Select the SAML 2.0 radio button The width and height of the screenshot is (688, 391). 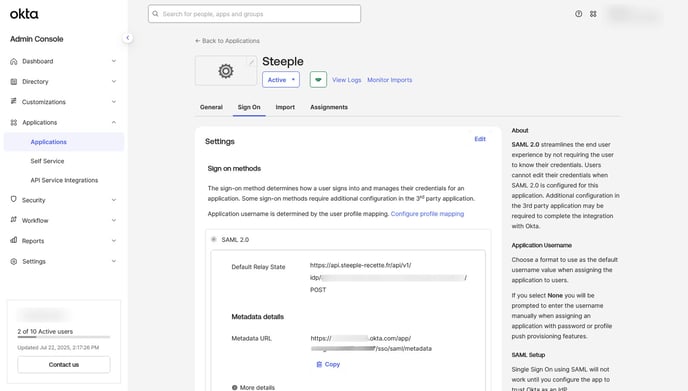(x=214, y=240)
